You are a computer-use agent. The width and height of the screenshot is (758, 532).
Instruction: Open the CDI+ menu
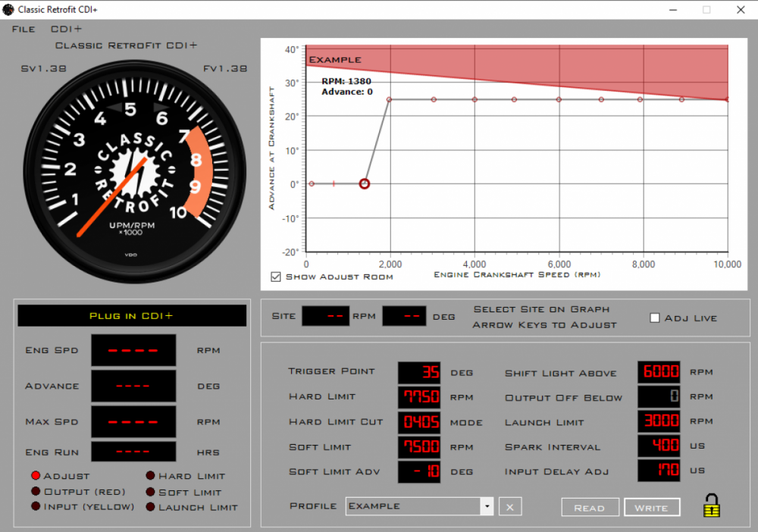click(x=66, y=29)
